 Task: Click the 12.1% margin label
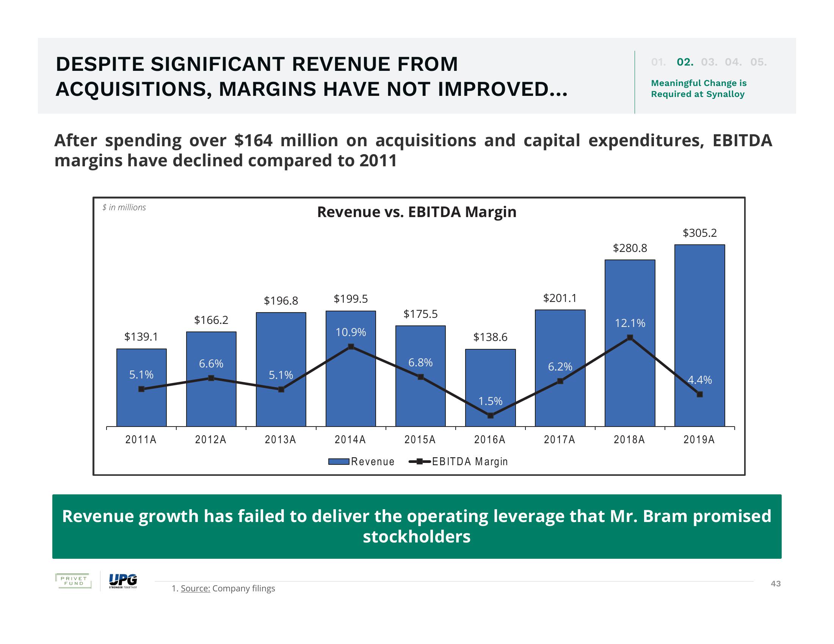coord(630,323)
